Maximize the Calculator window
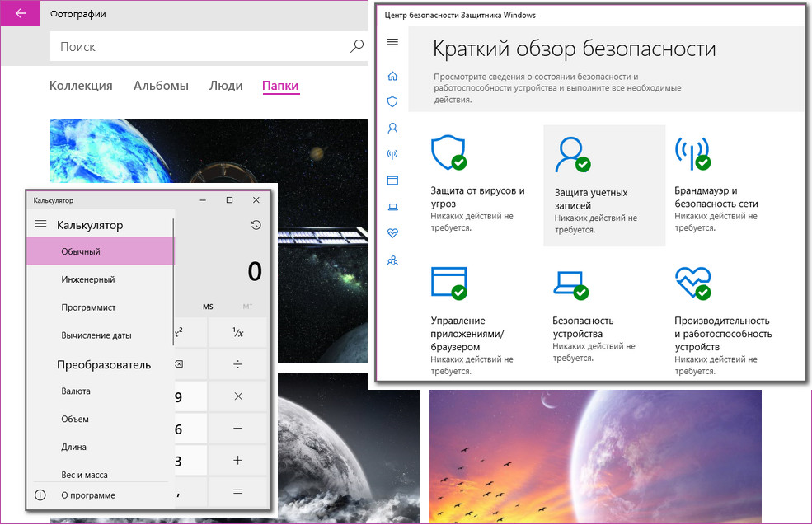812x525 pixels. click(229, 199)
